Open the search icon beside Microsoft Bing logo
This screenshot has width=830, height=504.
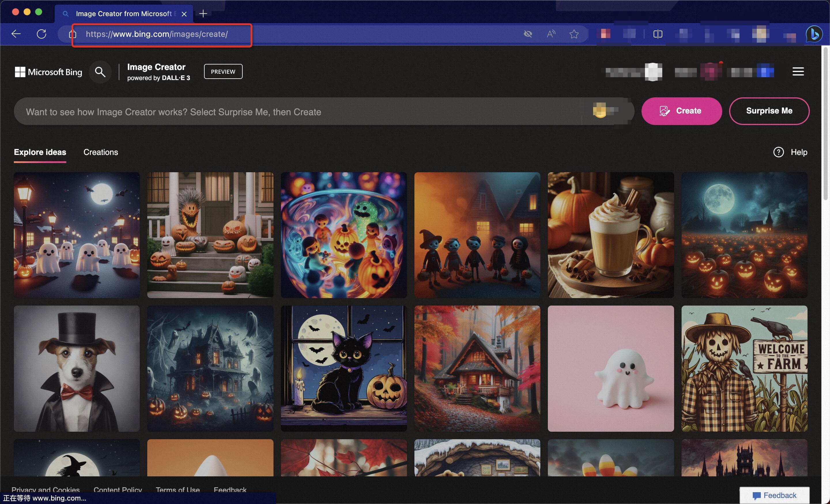point(100,71)
